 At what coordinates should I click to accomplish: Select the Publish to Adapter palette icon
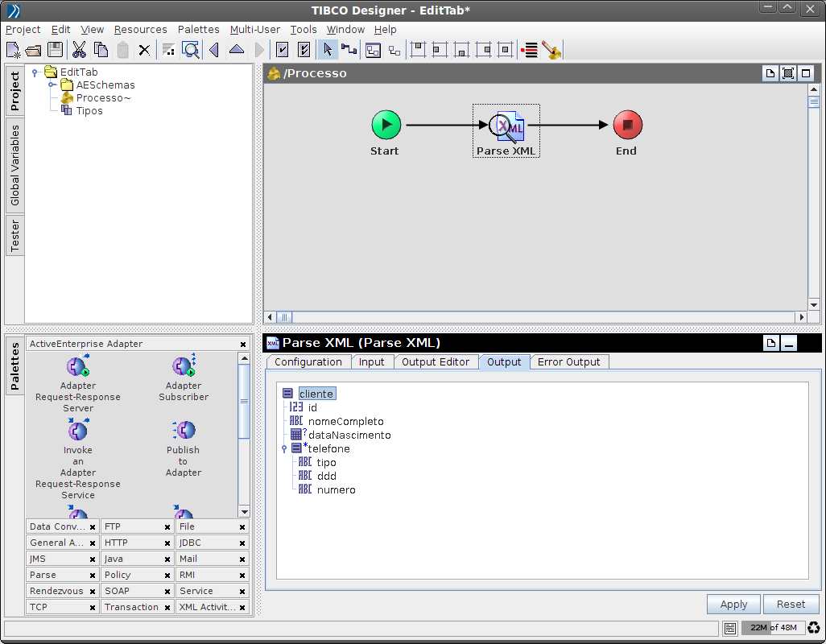click(184, 431)
